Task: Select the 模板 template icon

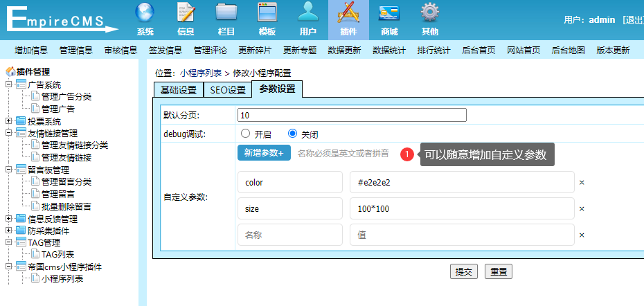Action: tap(267, 14)
